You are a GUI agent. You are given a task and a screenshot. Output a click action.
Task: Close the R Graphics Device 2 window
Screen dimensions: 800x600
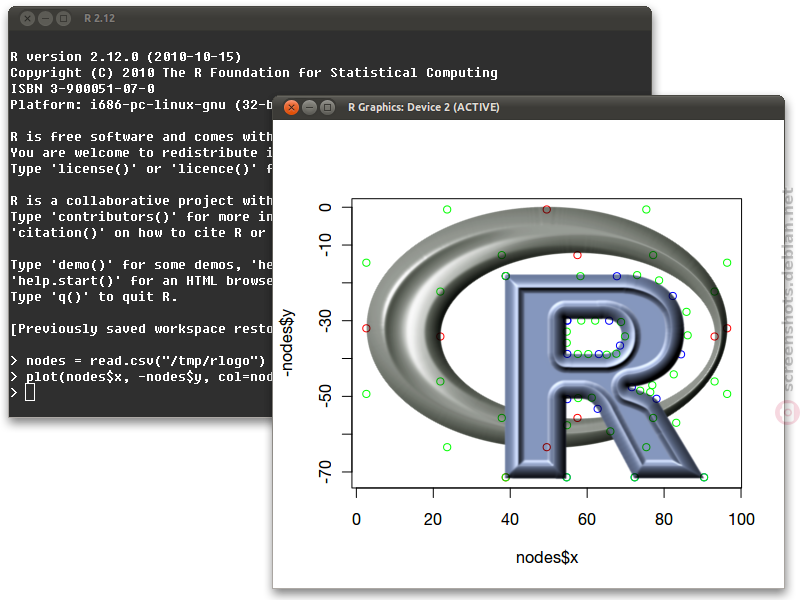(x=291, y=108)
